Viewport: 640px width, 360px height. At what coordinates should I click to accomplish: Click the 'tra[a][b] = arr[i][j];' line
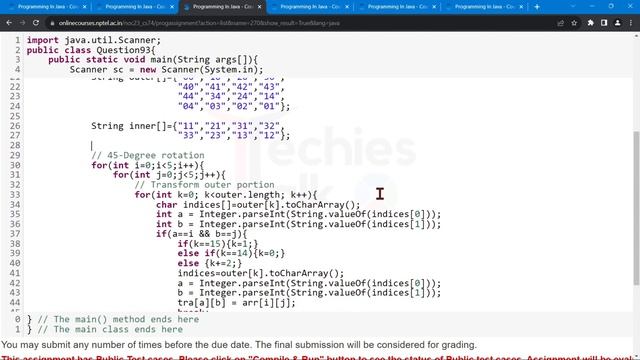click(x=236, y=303)
